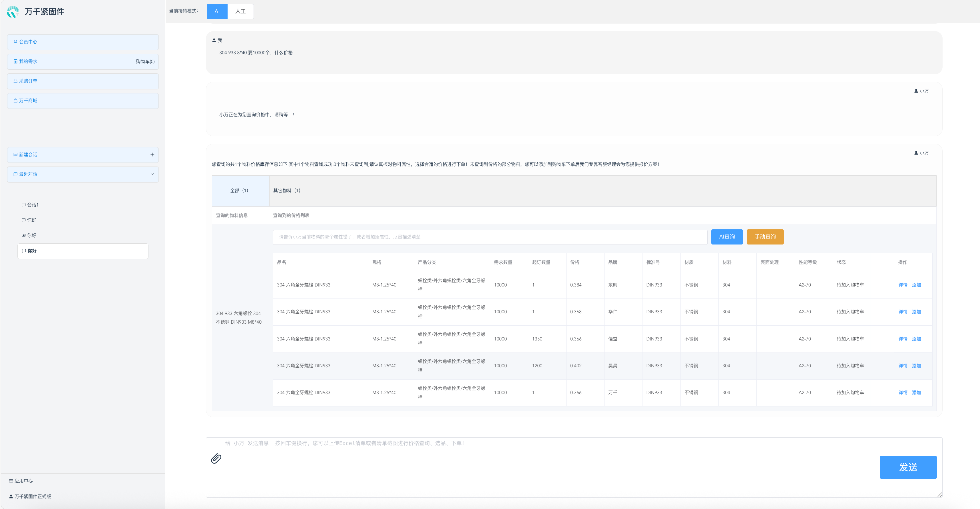Click the AI查询 button
Image resolution: width=980 pixels, height=509 pixels.
tap(727, 237)
